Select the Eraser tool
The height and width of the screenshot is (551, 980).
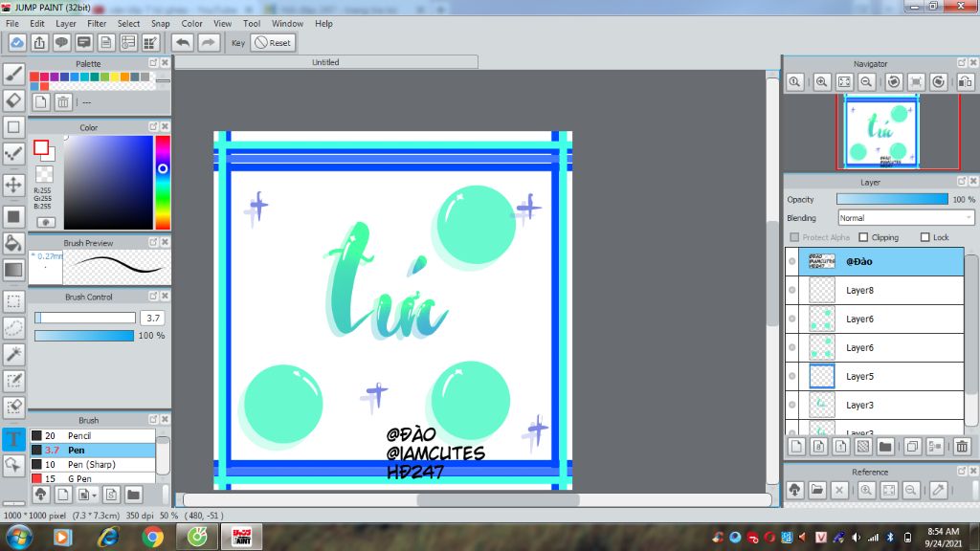click(13, 99)
